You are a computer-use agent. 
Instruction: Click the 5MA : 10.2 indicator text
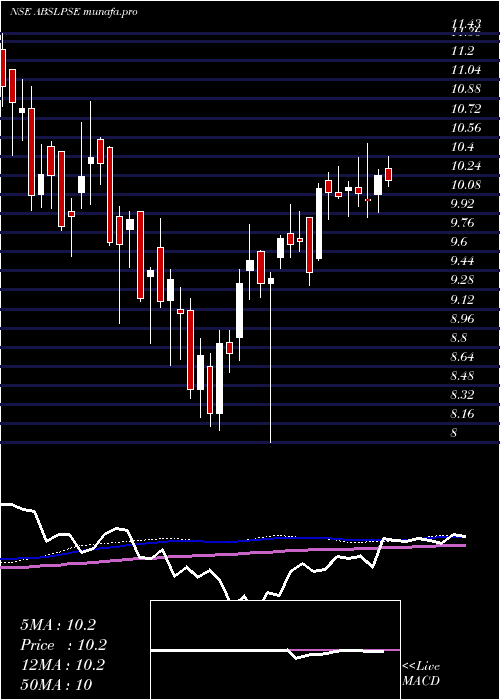click(58, 625)
